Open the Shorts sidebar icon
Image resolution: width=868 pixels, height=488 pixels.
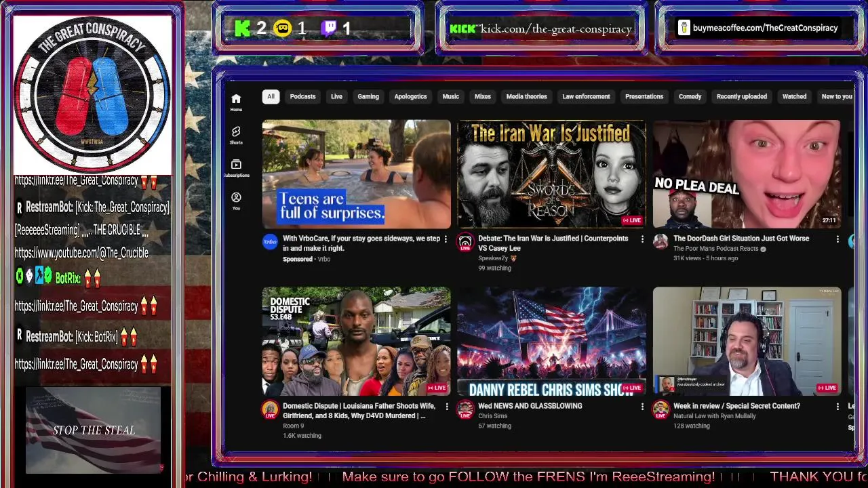[x=236, y=135]
